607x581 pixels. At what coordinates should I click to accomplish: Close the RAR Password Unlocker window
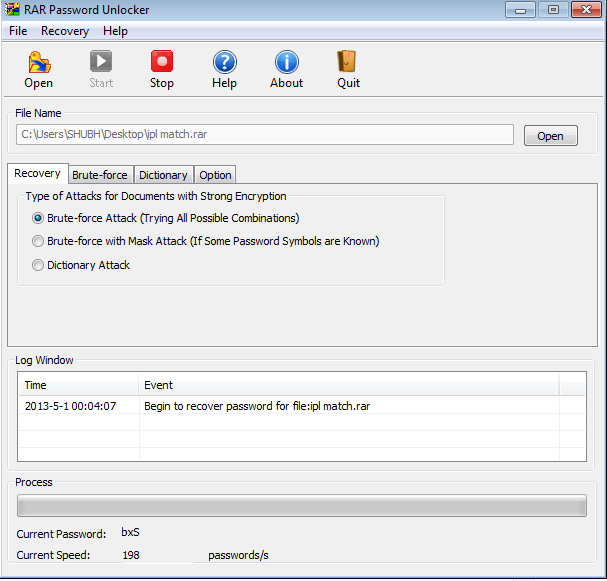click(x=586, y=10)
